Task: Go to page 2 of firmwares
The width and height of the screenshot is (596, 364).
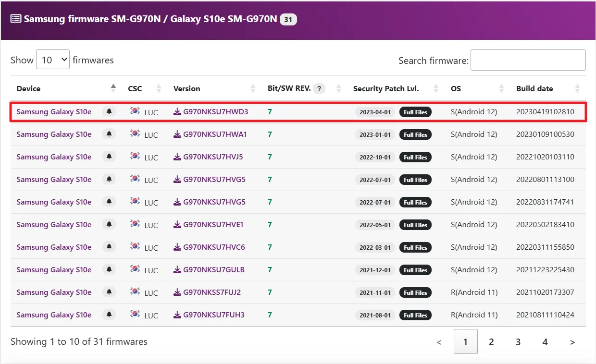Action: [491, 342]
